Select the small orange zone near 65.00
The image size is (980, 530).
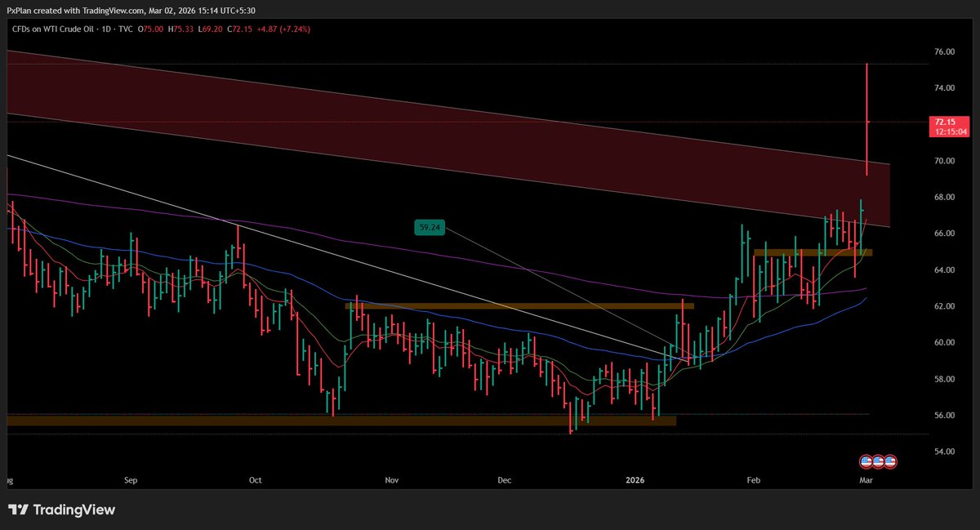(813, 252)
